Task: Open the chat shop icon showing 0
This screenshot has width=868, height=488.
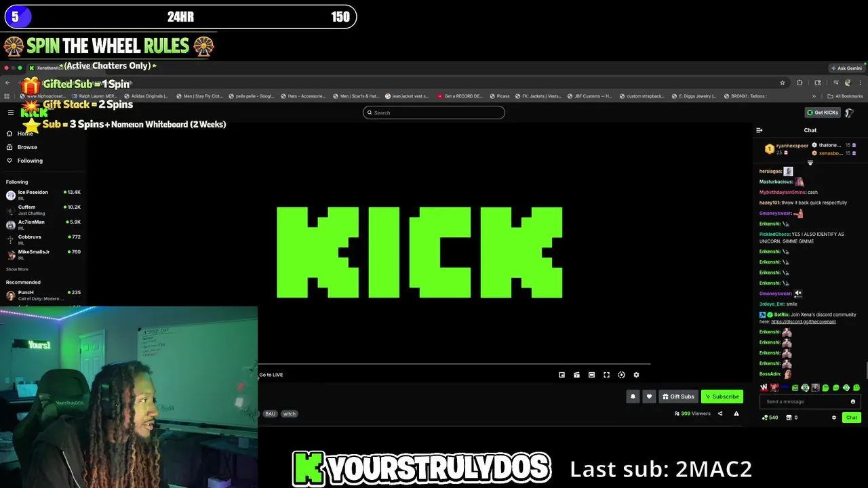Action: click(791, 418)
